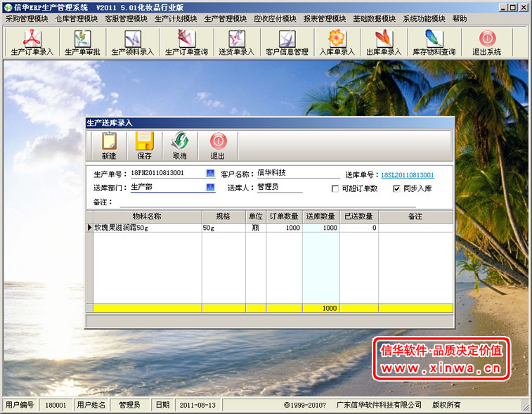Select the row indicator arrow of first row
Viewport: 532px width, 414px height.
coord(90,228)
